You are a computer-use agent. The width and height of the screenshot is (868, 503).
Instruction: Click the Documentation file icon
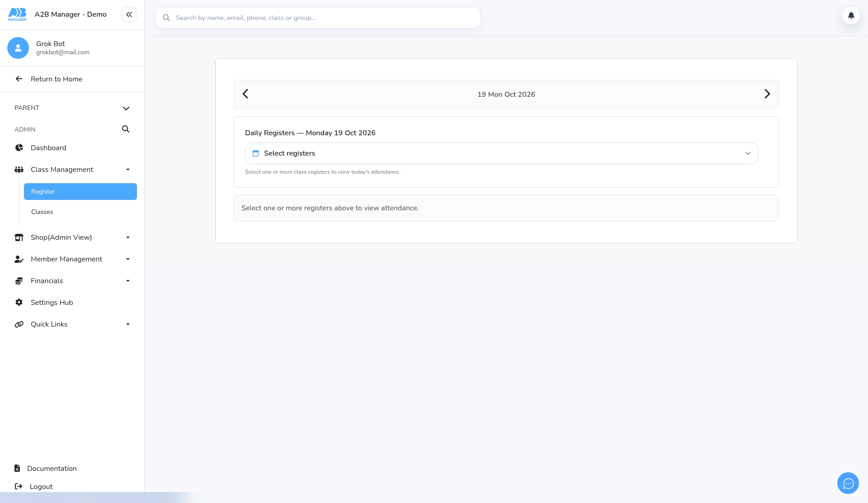point(17,468)
